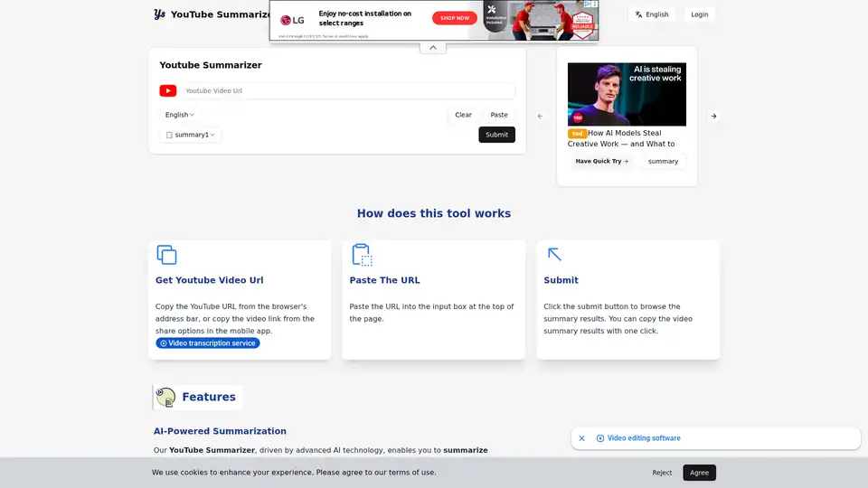Click the YouTube Summarizer logo icon
The height and width of the screenshot is (488, 868).
pos(159,14)
